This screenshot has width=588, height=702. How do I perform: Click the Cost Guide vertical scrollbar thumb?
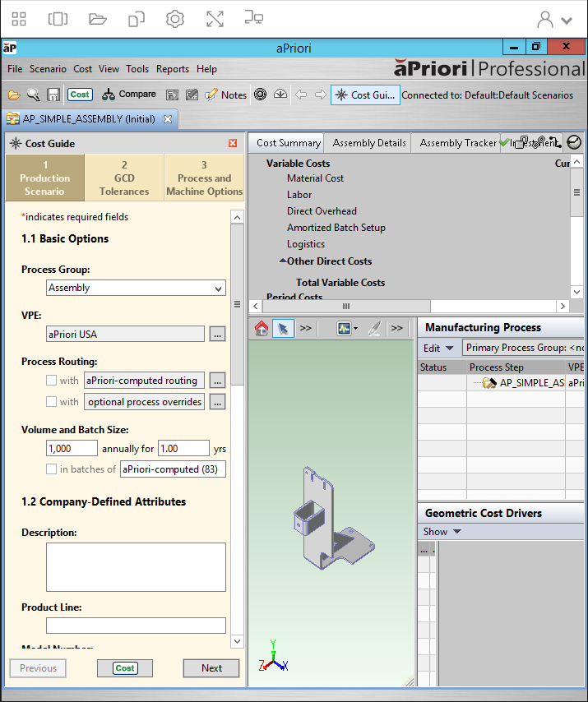(238, 304)
